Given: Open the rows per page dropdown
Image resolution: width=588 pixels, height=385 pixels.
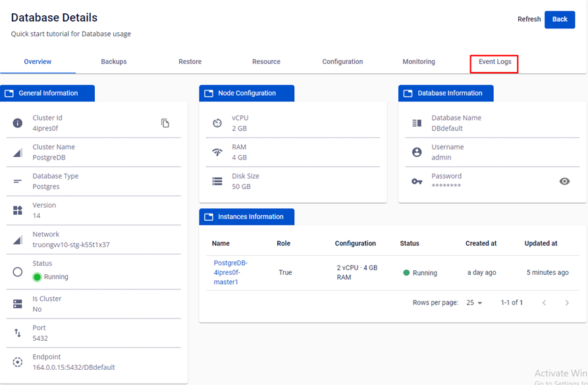Looking at the screenshot, I should [474, 303].
